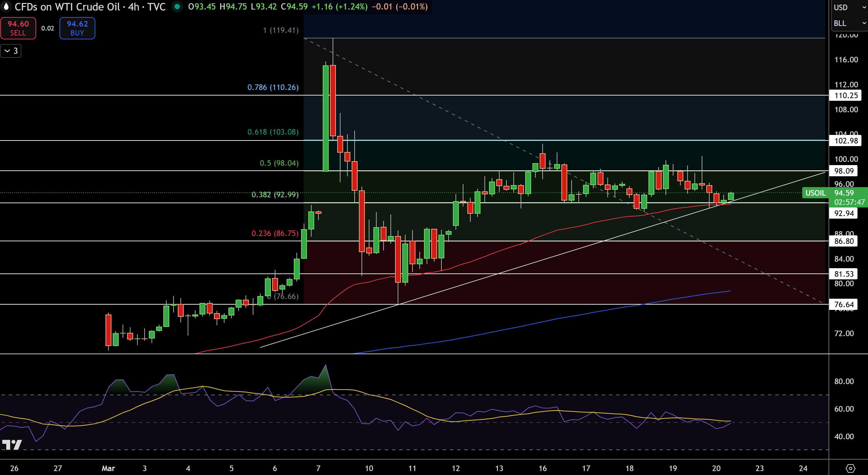Screen dimensions: 868x475
Task: Click the USOIL price label tag
Action: coord(815,193)
